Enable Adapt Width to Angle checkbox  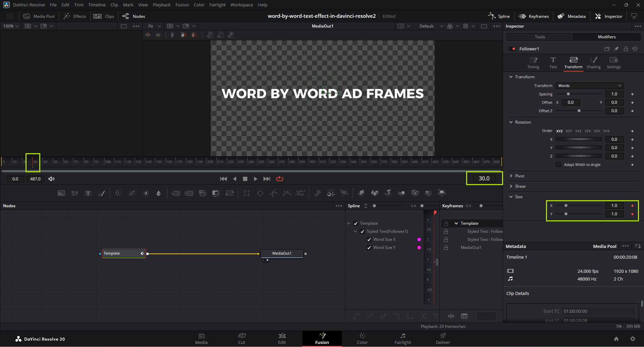pyautogui.click(x=558, y=165)
